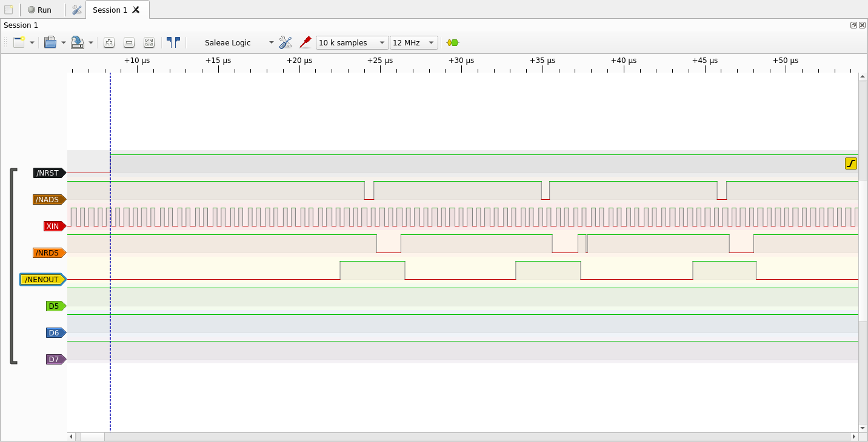Viewport: 868px width, 442px height.
Task: Click the add protocol decoder icon
Action: click(x=453, y=42)
